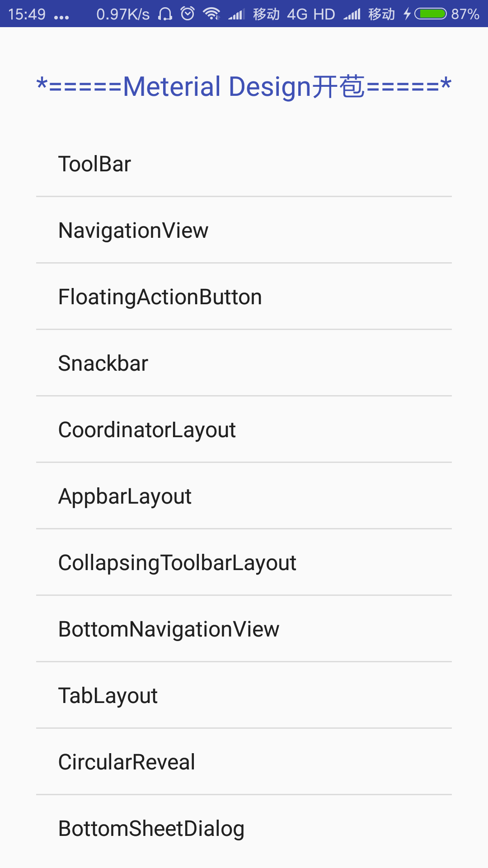Open CollapsingToolbarLayout list item
This screenshot has height=868, width=488.
(x=244, y=562)
